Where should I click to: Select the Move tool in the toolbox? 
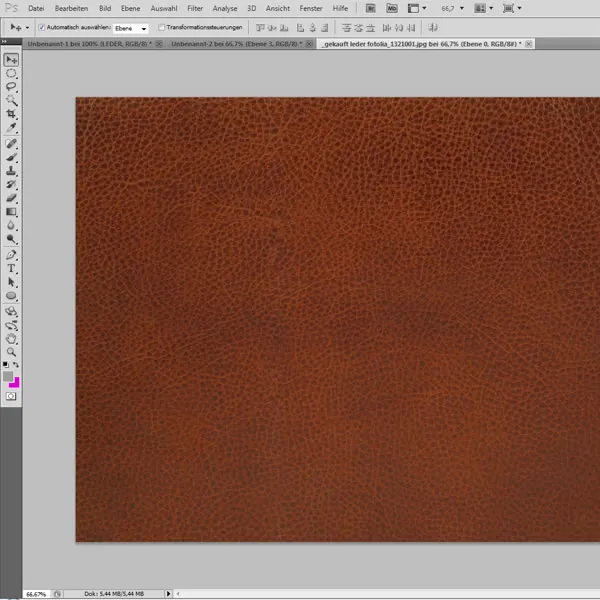coord(12,60)
